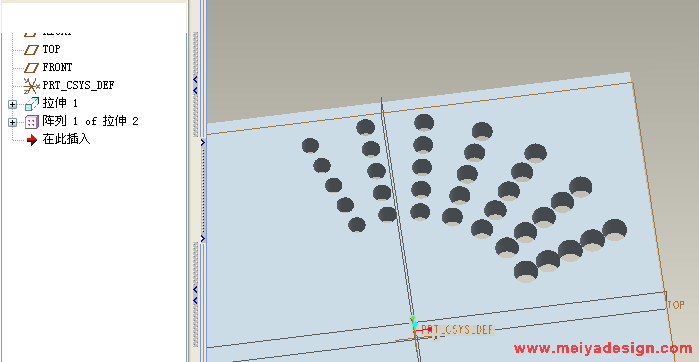Click the top panel collapse arrow on divider
699x362 pixels.
[195, 79]
